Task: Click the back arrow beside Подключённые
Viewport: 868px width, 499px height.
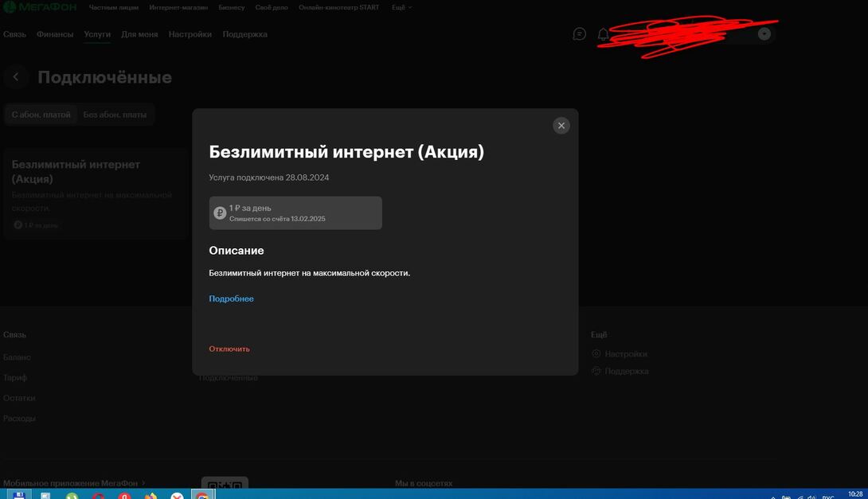Action: (17, 77)
